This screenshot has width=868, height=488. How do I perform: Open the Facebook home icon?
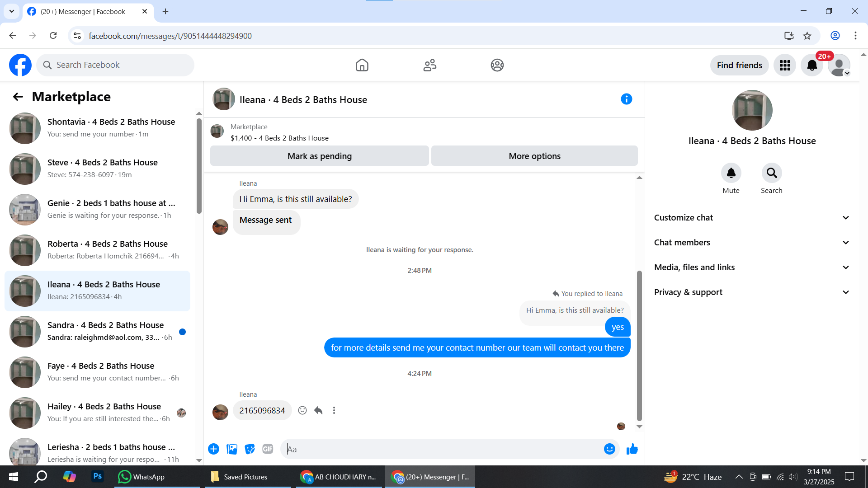coord(362,65)
